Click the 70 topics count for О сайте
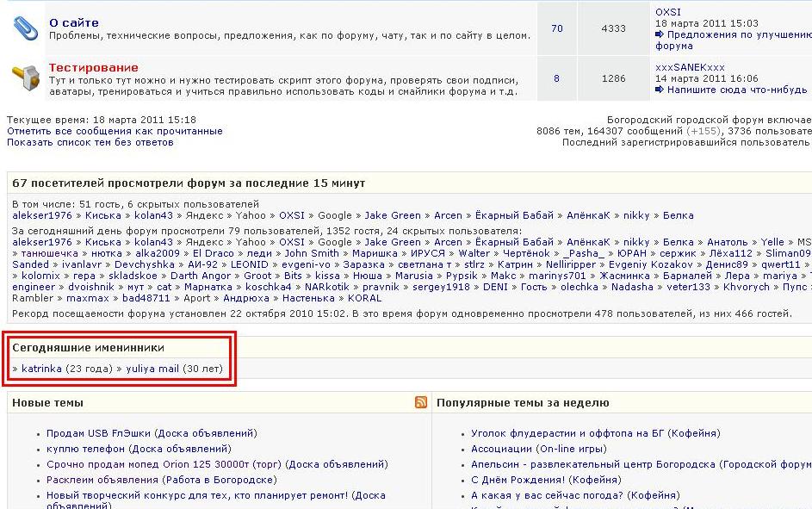The height and width of the screenshot is (509, 812). point(556,28)
